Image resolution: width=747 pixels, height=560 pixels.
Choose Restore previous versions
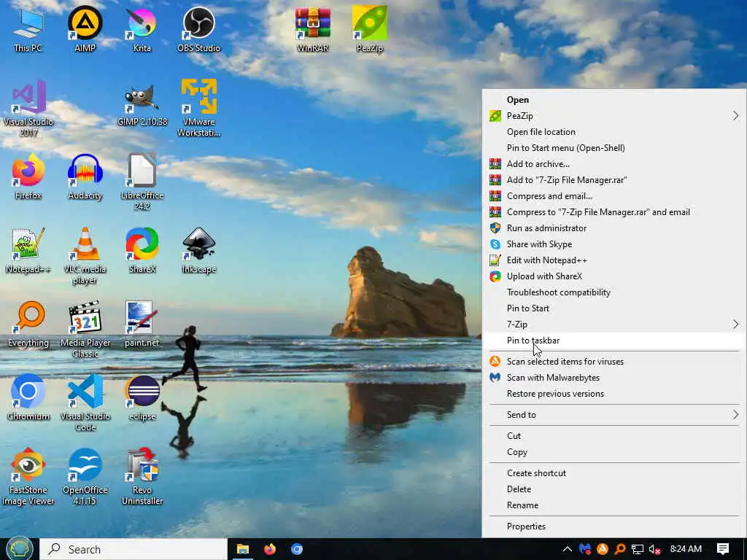614,394
